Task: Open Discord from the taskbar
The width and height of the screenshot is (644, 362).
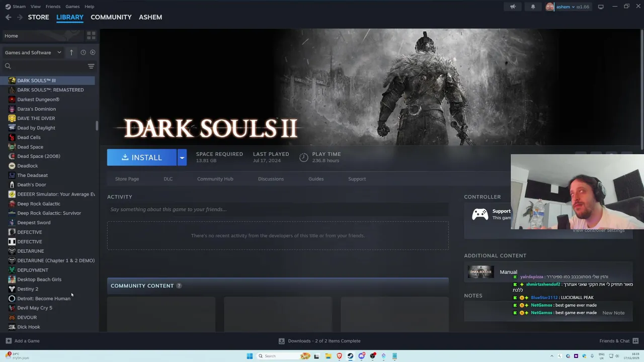Action: 361,356
